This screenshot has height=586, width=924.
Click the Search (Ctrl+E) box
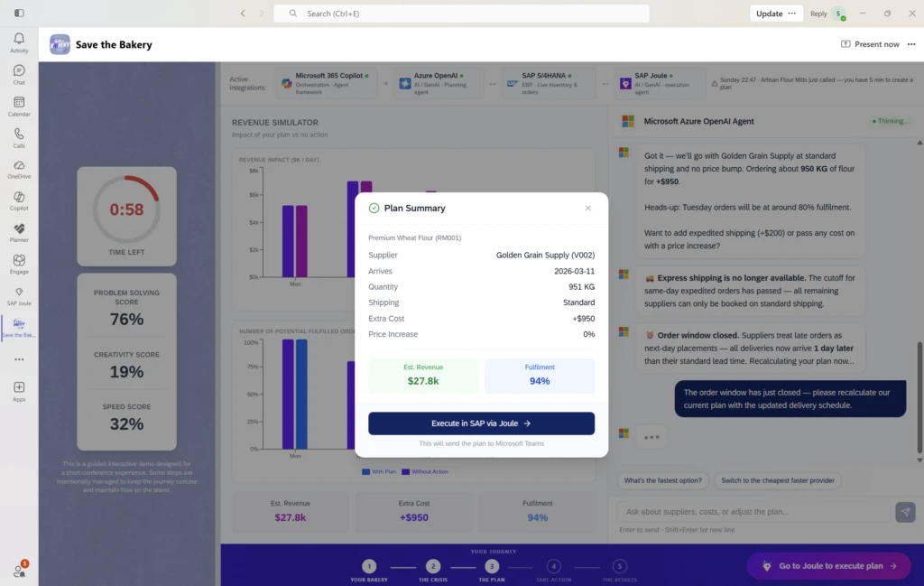point(461,14)
